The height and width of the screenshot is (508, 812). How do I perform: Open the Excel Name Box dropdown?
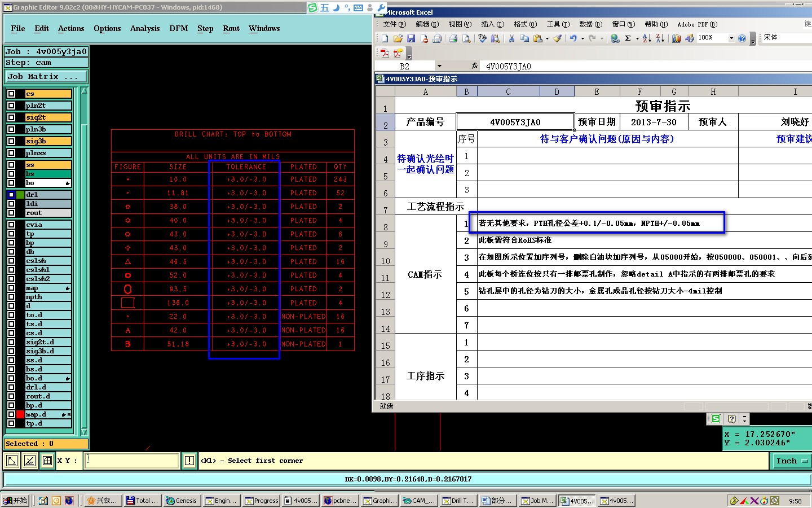pos(439,66)
